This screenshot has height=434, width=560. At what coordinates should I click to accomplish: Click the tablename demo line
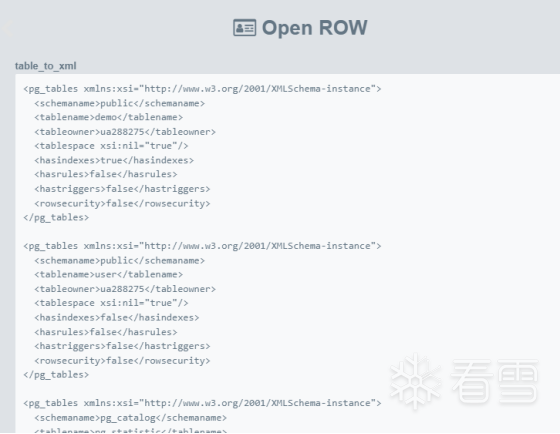coord(109,117)
